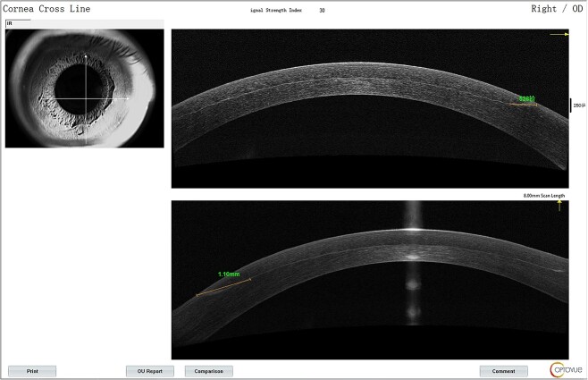Select the 1.10mm measurement label
The width and height of the screenshot is (588, 380).
point(229,274)
